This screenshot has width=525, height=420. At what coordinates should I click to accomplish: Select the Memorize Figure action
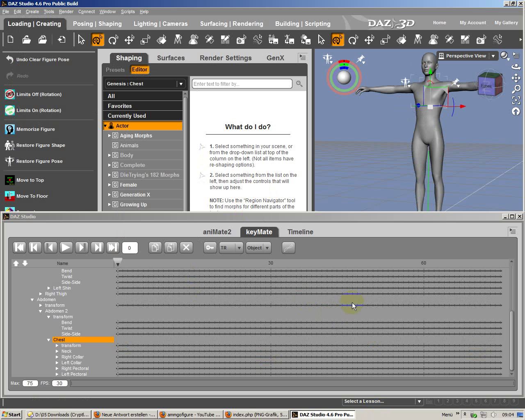click(35, 129)
